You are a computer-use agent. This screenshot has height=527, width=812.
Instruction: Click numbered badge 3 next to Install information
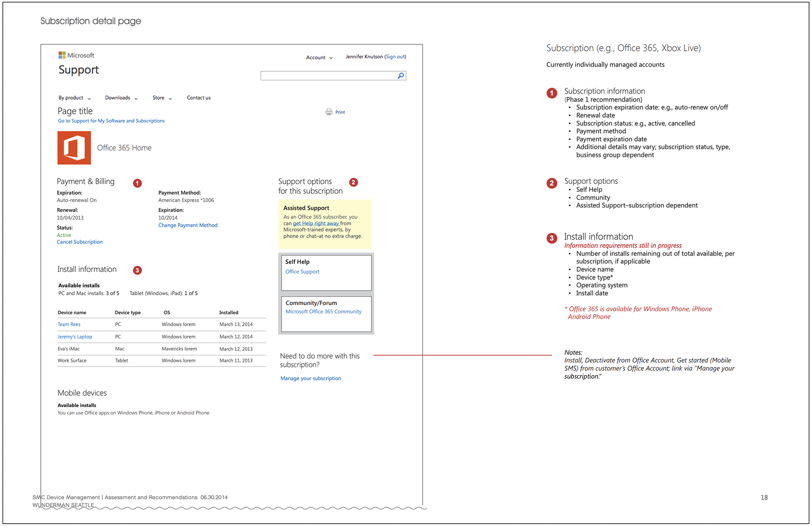tap(137, 270)
